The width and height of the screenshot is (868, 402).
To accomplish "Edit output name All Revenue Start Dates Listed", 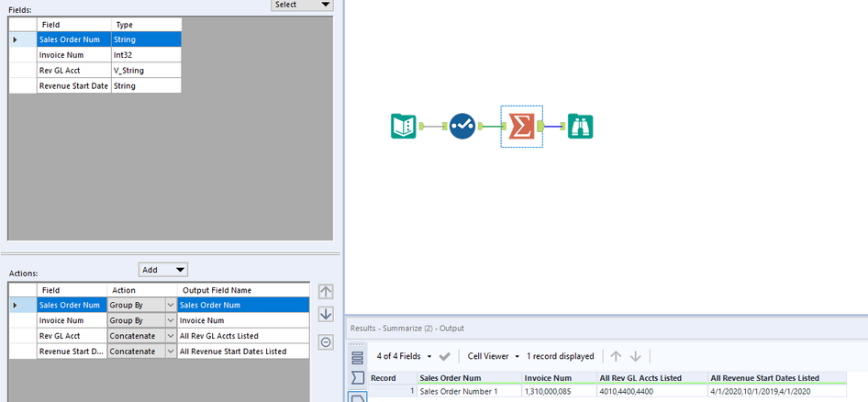I will tap(243, 351).
